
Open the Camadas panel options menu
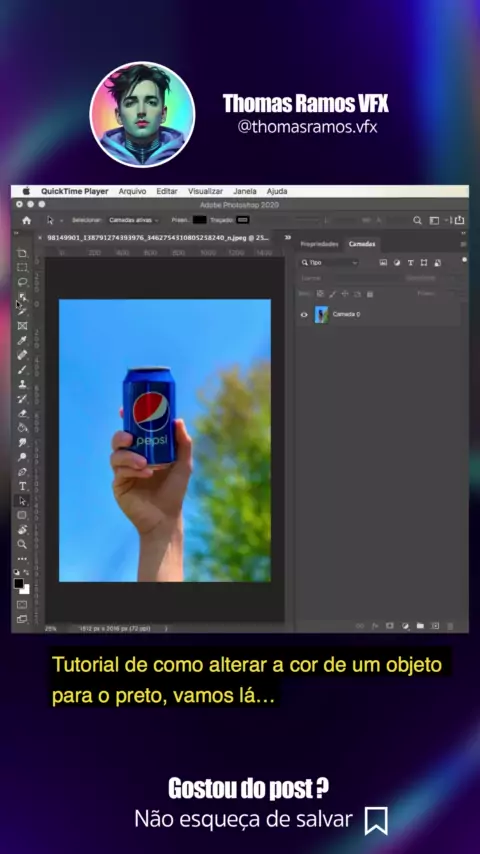tap(464, 244)
